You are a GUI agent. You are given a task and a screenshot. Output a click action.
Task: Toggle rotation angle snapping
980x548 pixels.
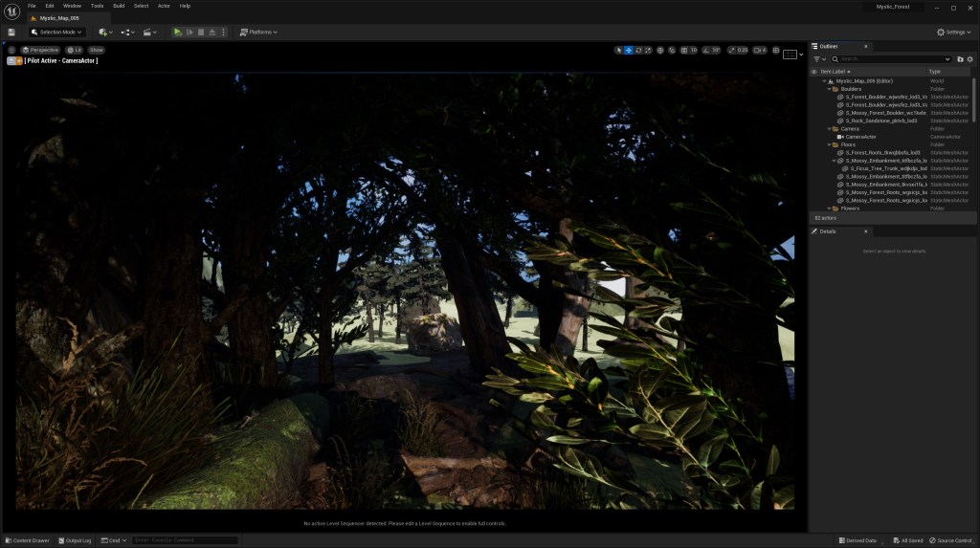point(707,50)
